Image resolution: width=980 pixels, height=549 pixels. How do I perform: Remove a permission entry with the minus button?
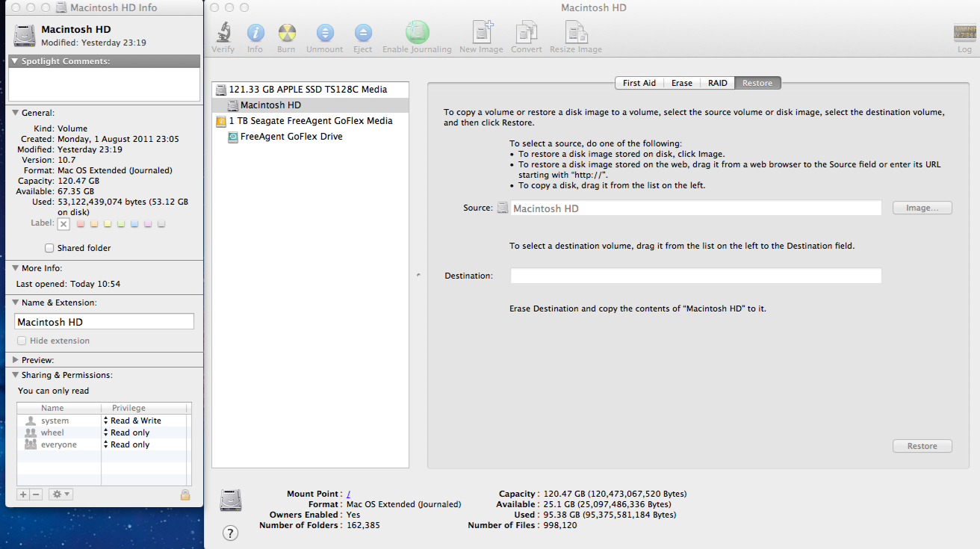(36, 494)
